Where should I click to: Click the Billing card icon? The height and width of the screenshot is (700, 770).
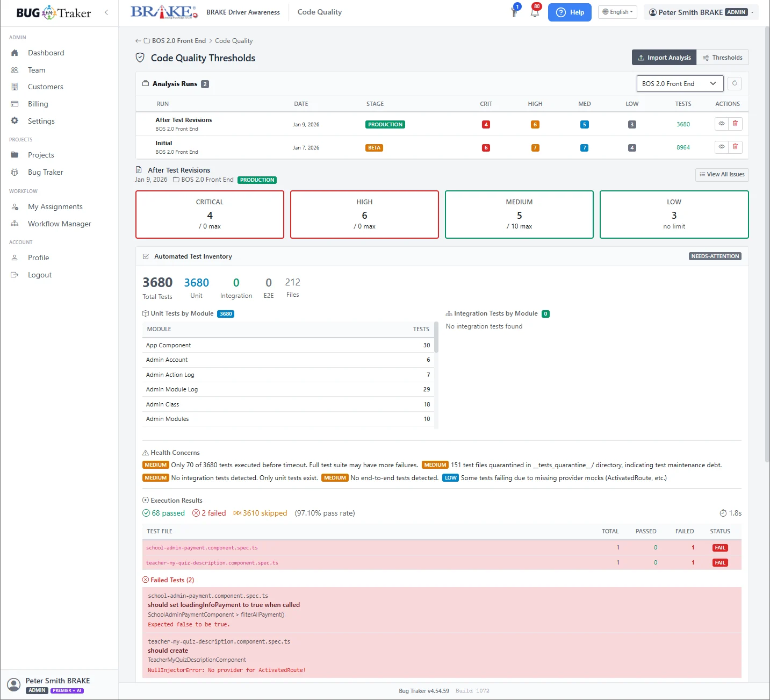[15, 104]
